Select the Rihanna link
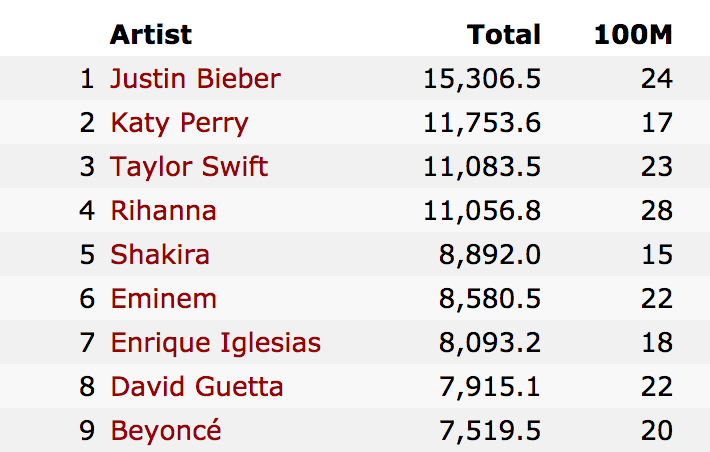 click(163, 211)
